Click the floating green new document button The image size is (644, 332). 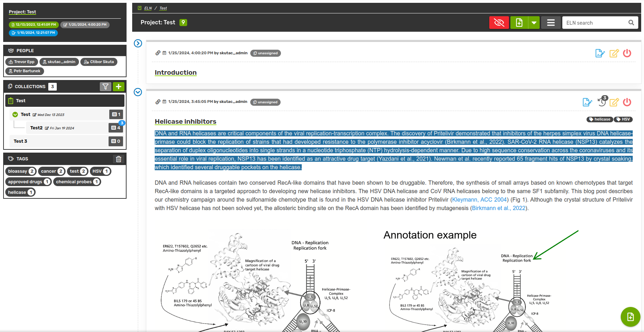[x=630, y=317]
